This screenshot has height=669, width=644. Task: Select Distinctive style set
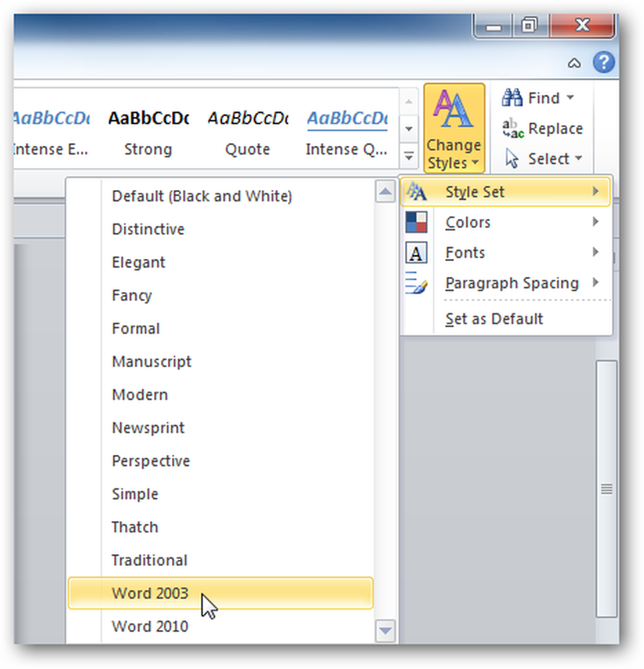pyautogui.click(x=220, y=229)
